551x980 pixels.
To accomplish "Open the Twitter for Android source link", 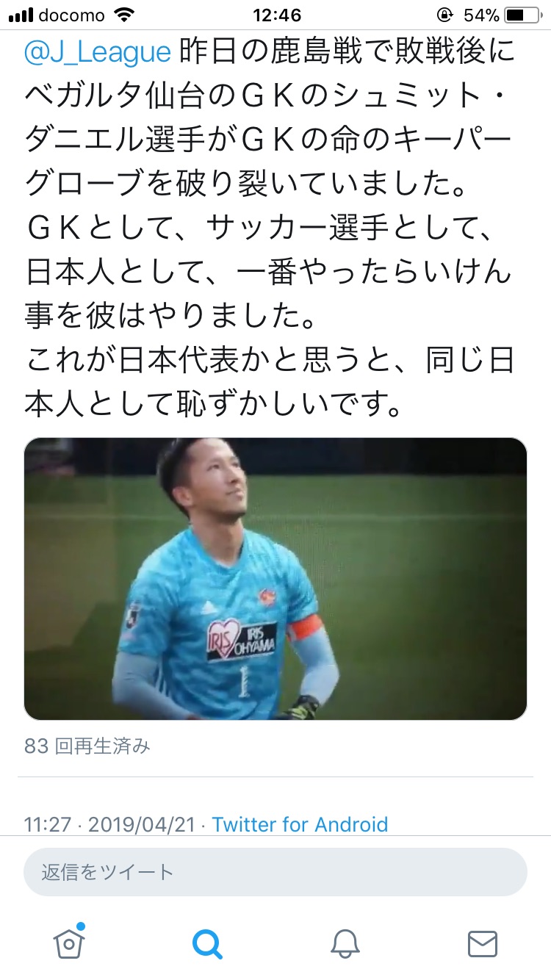I will [300, 824].
